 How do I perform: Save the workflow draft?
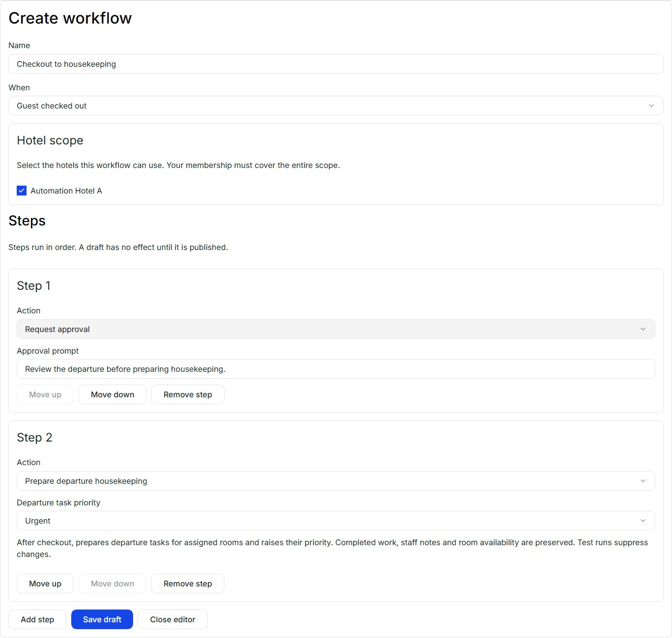(102, 619)
